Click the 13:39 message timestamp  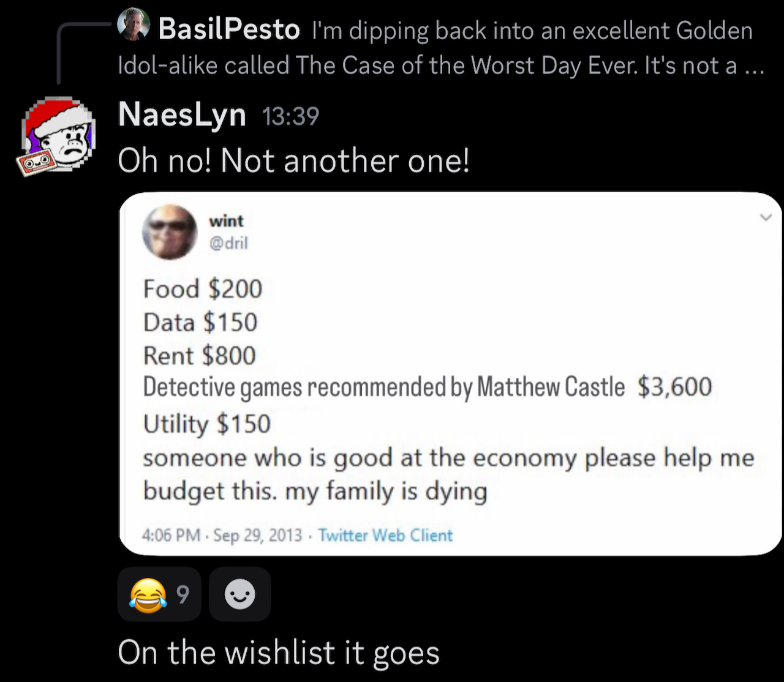pos(290,116)
